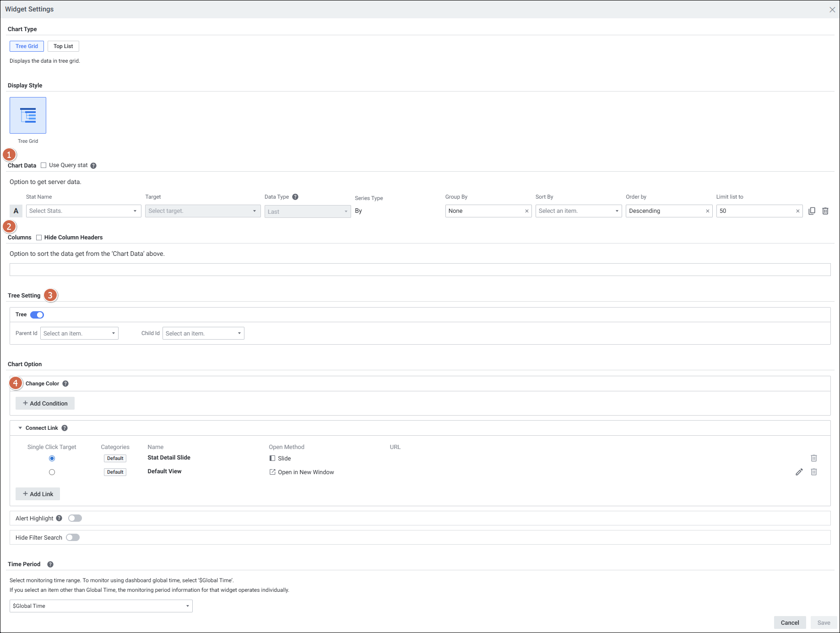Delete the Stat Detail Slide link
Viewport: 840px width, 633px height.
pos(813,458)
